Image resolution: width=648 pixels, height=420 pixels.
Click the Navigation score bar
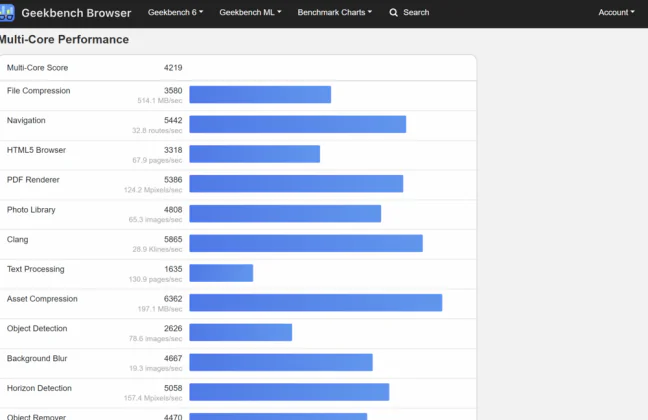(x=298, y=124)
